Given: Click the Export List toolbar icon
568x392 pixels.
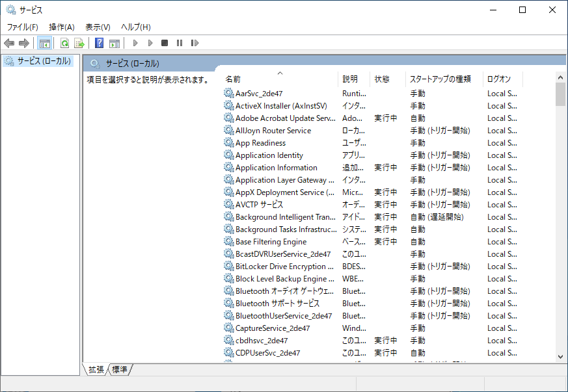Looking at the screenshot, I should click(79, 43).
